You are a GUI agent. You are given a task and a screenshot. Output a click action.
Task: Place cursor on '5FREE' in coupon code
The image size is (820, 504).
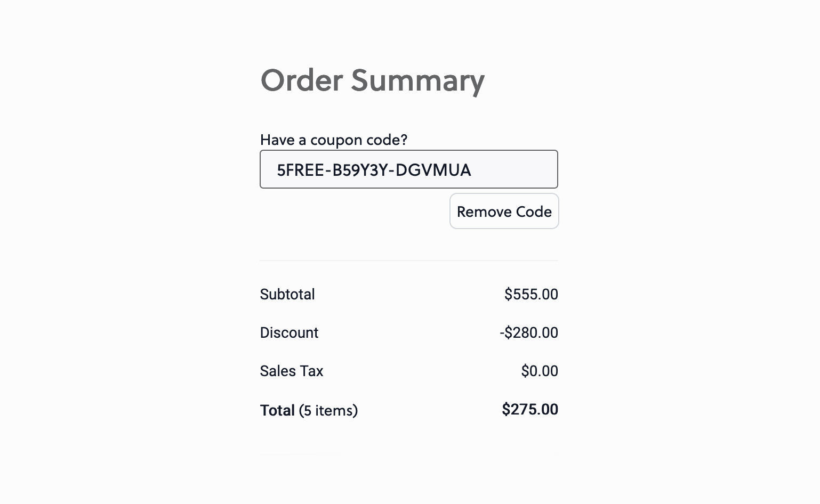pyautogui.click(x=301, y=170)
